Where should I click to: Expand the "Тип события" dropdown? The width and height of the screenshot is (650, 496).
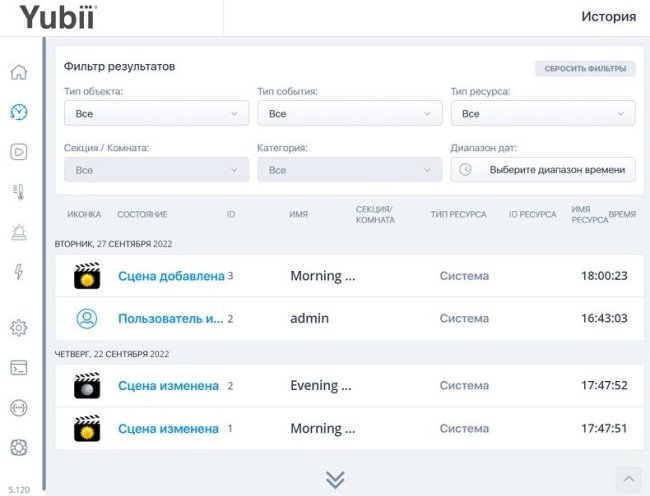click(x=349, y=114)
